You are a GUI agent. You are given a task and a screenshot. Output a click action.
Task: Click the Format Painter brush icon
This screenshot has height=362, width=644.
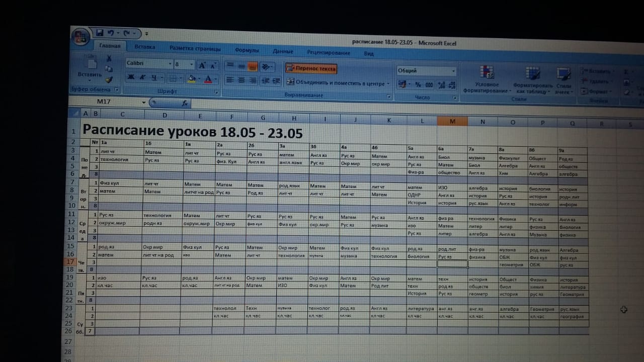(x=109, y=79)
